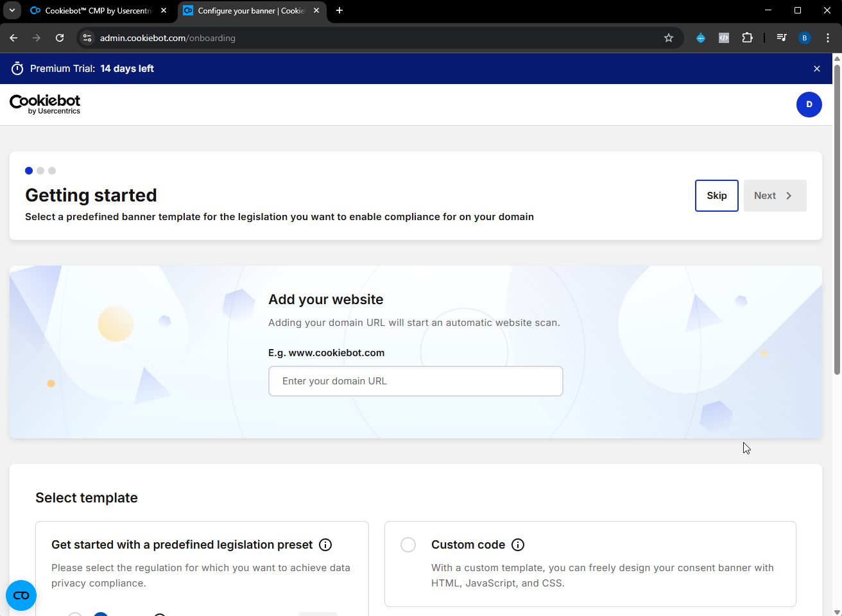Click the Cookiebot by Usercentrics logo

click(x=45, y=104)
